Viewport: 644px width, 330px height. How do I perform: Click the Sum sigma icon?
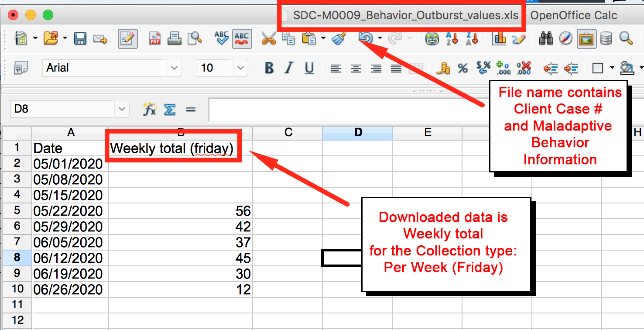[169, 109]
